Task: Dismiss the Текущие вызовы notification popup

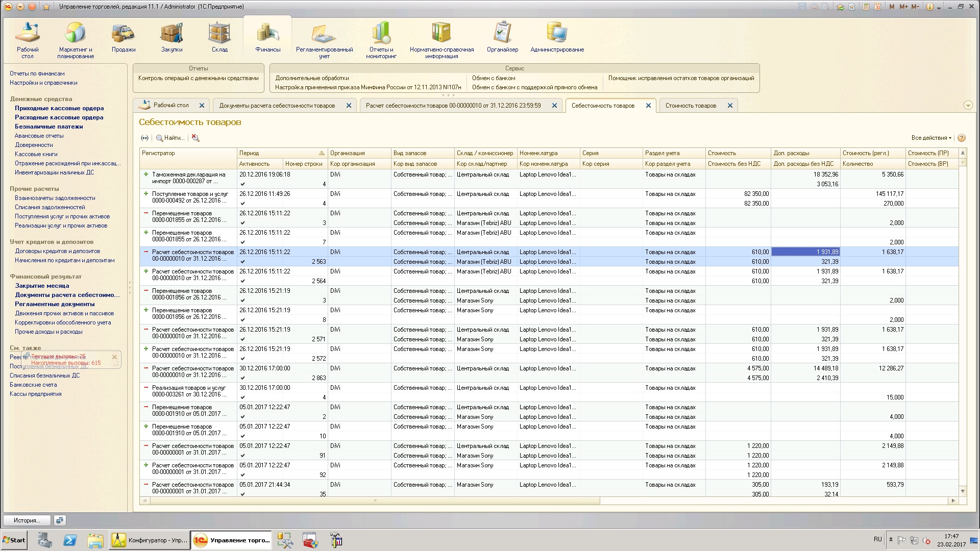Action: coord(114,357)
